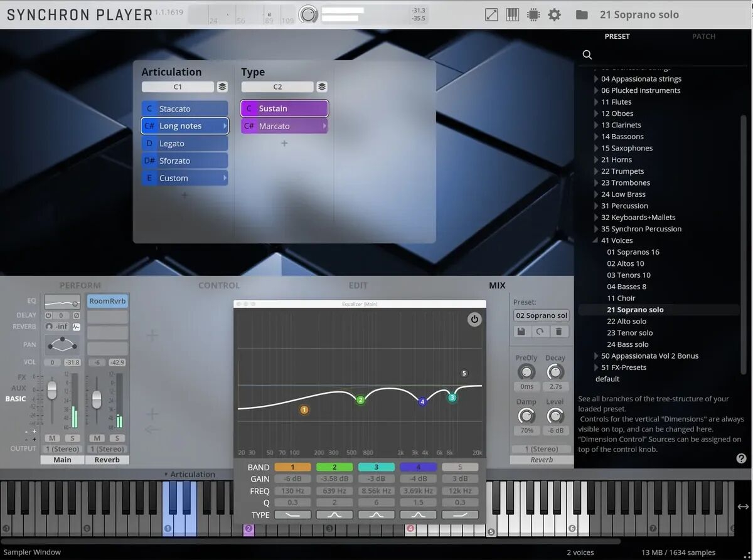Click the resize window arrow icon
The height and width of the screenshot is (560, 753).
[x=491, y=14]
